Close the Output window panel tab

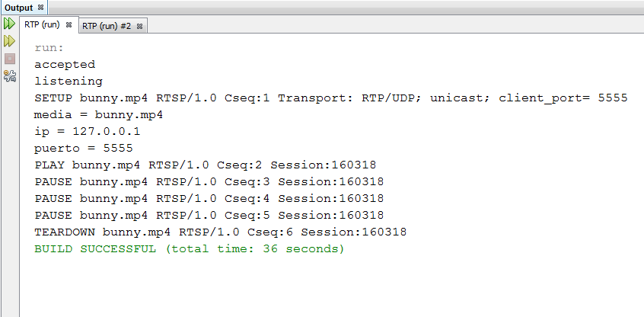[40, 8]
